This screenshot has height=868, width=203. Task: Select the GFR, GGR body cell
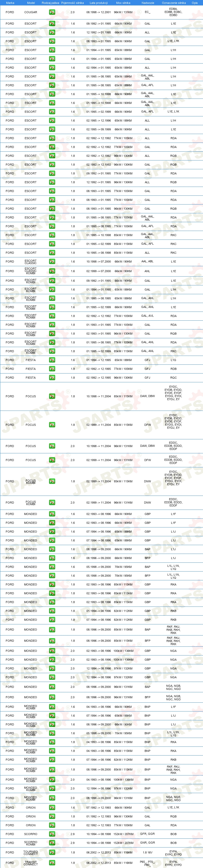click(x=147, y=834)
